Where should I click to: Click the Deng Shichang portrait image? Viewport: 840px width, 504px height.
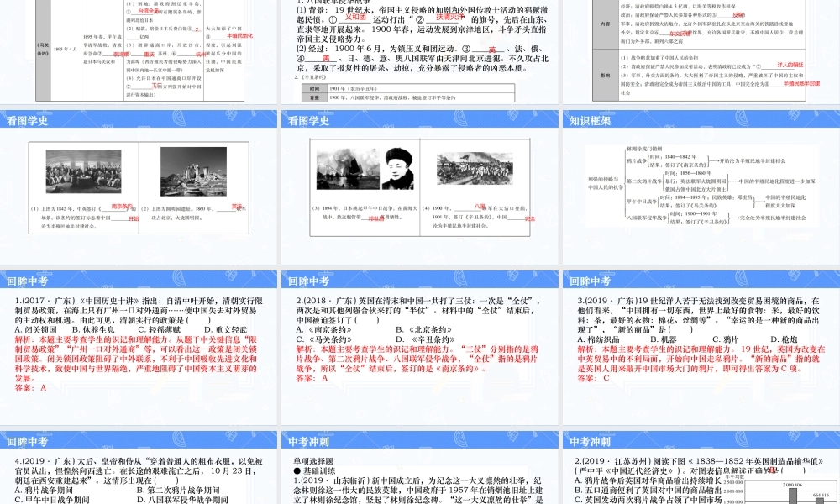click(x=398, y=169)
